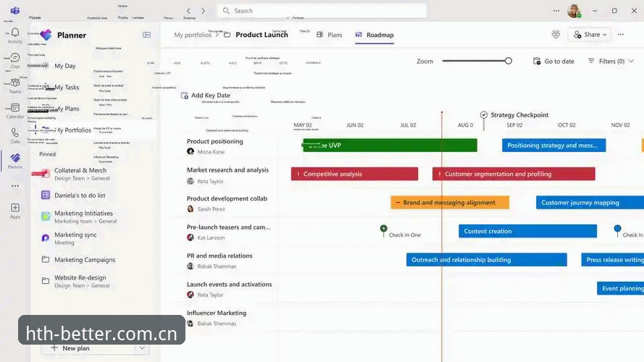Open the Share dropdown
This screenshot has width=644, height=362.
coord(590,35)
